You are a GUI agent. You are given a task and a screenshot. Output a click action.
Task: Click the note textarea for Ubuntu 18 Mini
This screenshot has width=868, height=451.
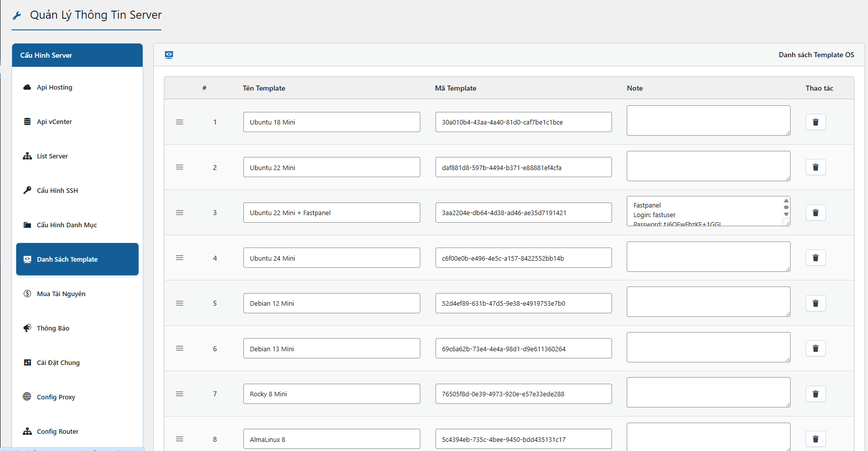pos(708,120)
